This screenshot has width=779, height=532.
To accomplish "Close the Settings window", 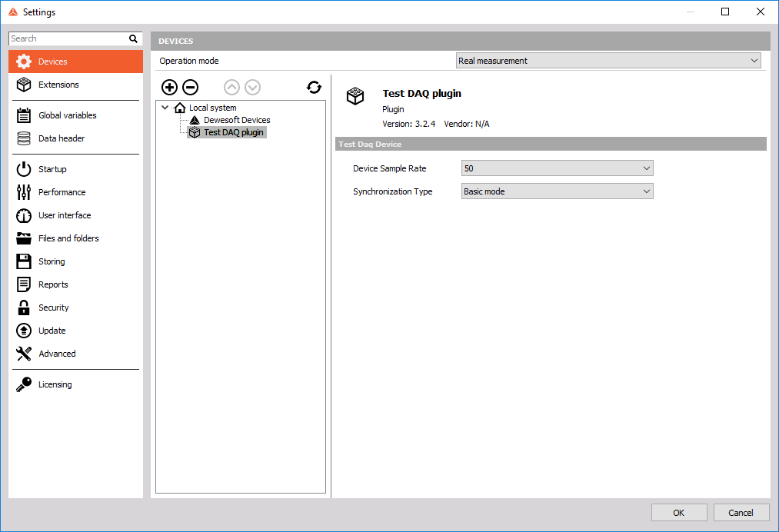I will point(760,12).
